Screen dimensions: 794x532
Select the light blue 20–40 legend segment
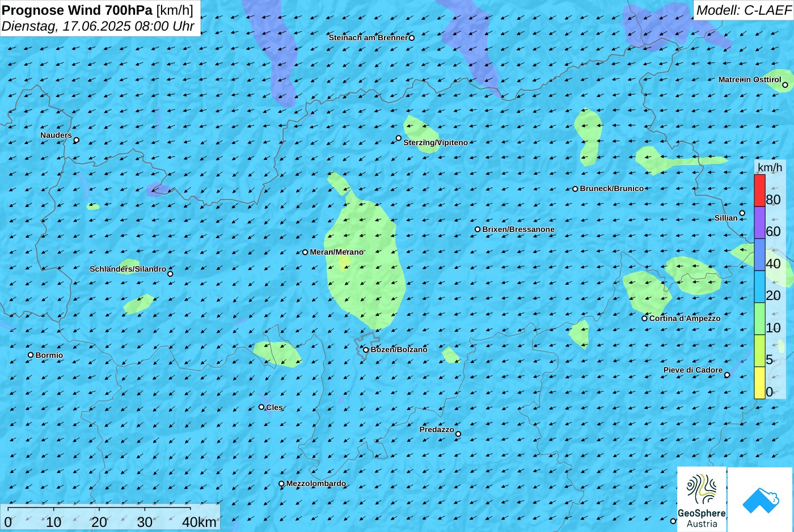pos(759,286)
